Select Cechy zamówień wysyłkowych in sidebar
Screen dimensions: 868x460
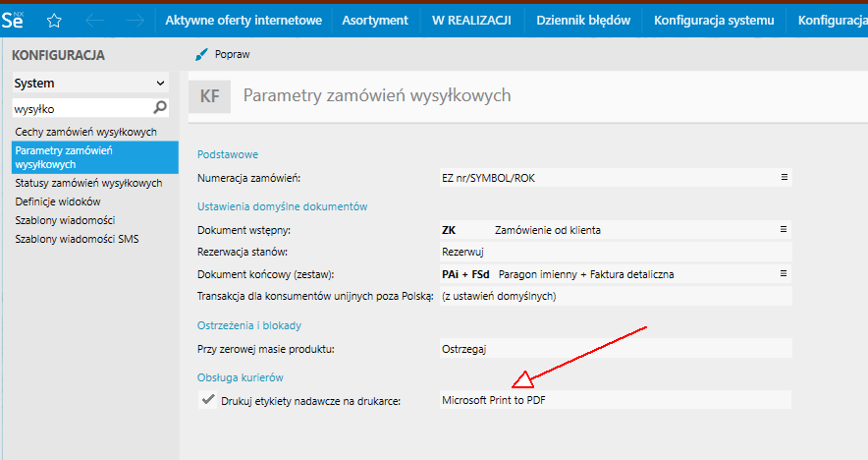[x=86, y=132]
